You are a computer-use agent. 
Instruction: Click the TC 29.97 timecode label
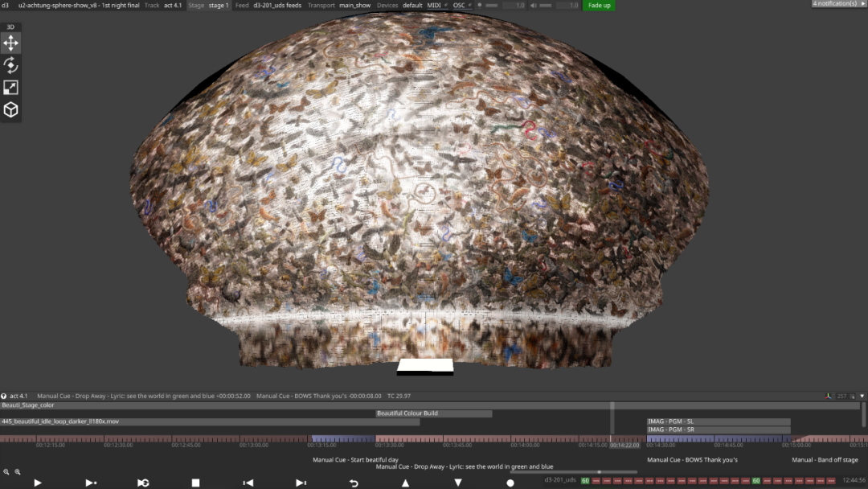tap(399, 396)
